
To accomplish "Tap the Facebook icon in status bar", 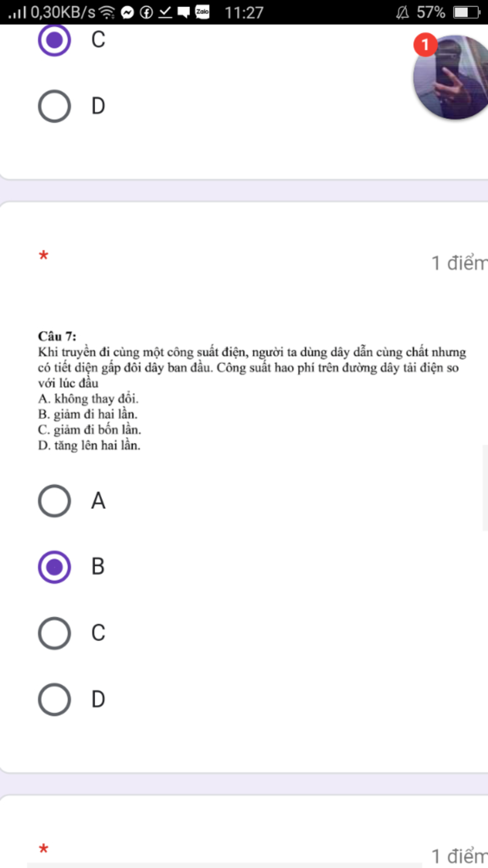I will tap(146, 12).
